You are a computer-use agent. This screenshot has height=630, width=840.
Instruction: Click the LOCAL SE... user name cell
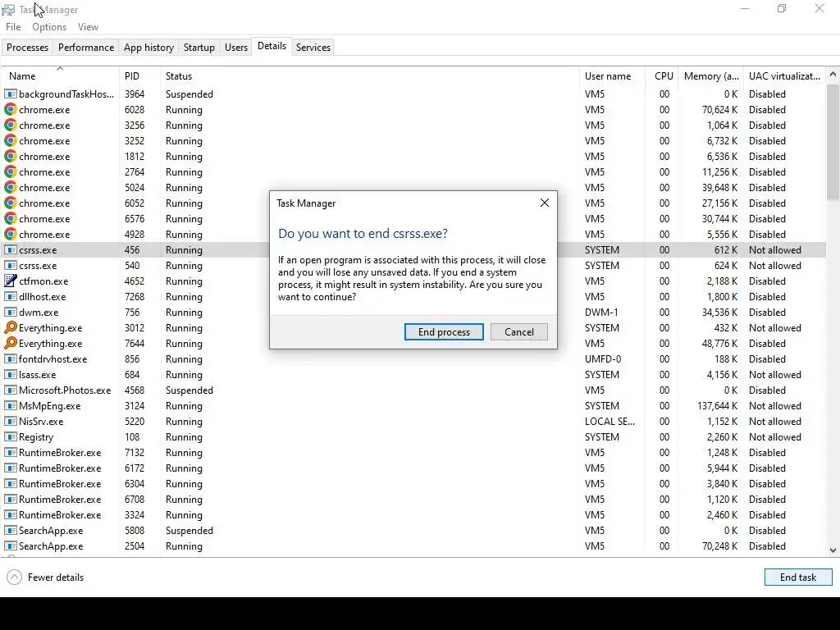click(x=609, y=422)
